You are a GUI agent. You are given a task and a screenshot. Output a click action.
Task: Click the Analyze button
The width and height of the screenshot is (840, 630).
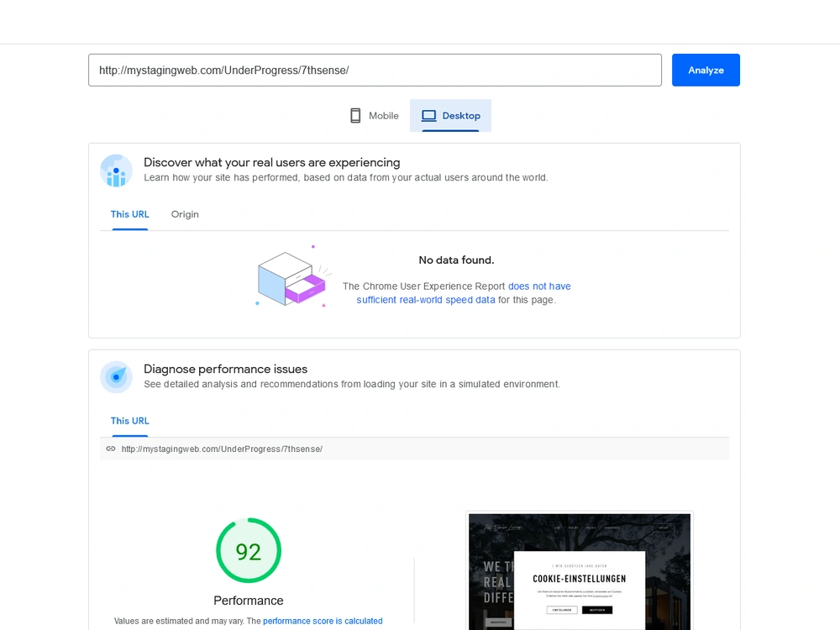point(706,71)
